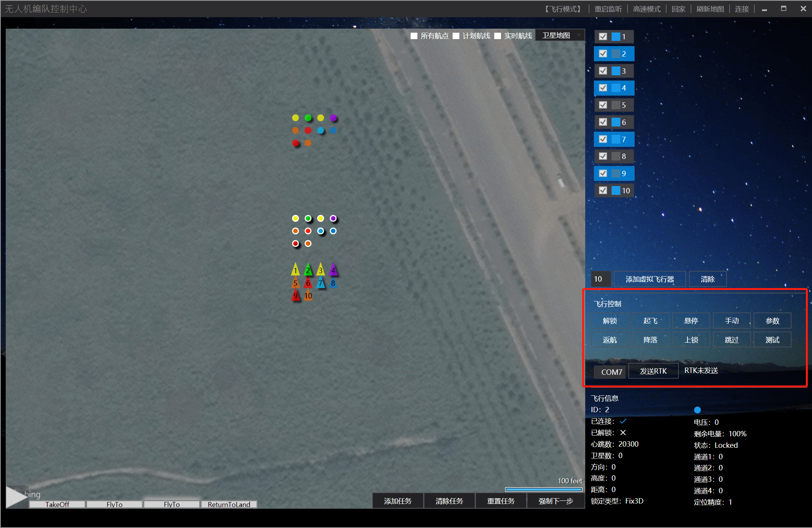This screenshot has height=528, width=812.
Task: Click the virtual aircraft count field
Action: coord(601,279)
